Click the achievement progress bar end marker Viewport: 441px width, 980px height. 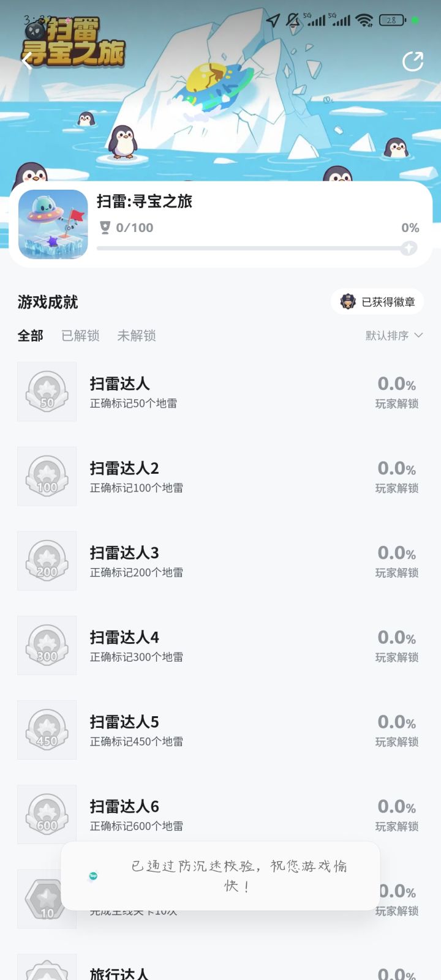click(x=409, y=248)
